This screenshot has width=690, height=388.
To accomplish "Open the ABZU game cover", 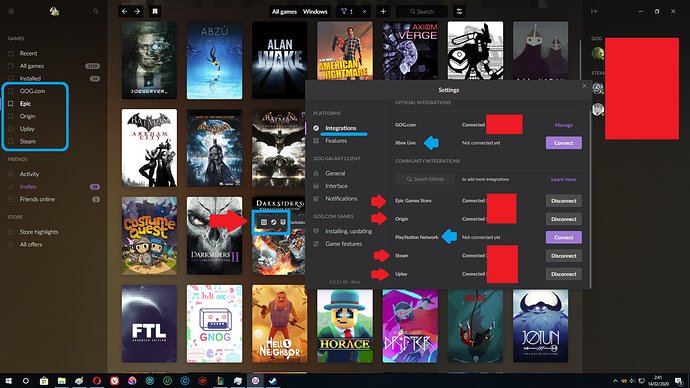I will (214, 60).
